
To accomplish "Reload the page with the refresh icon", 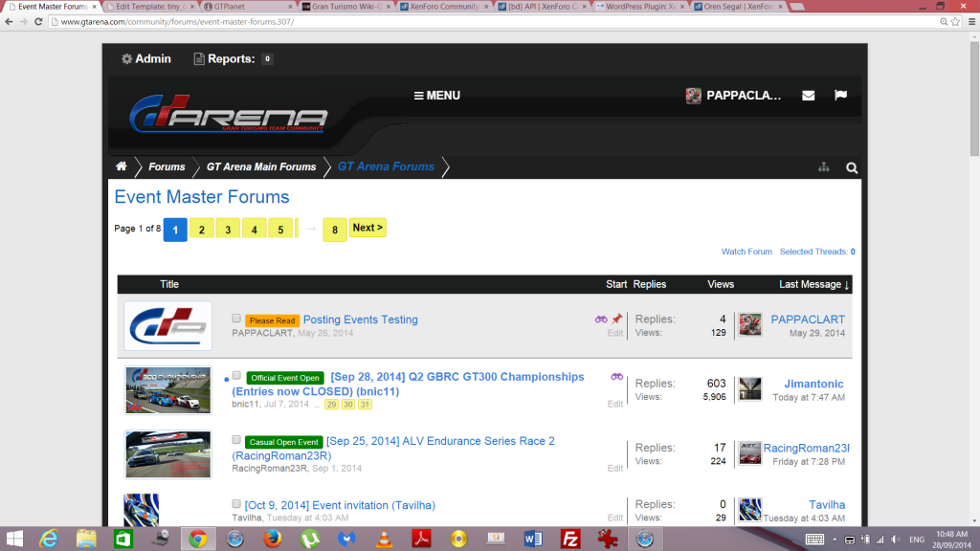I will click(x=38, y=21).
